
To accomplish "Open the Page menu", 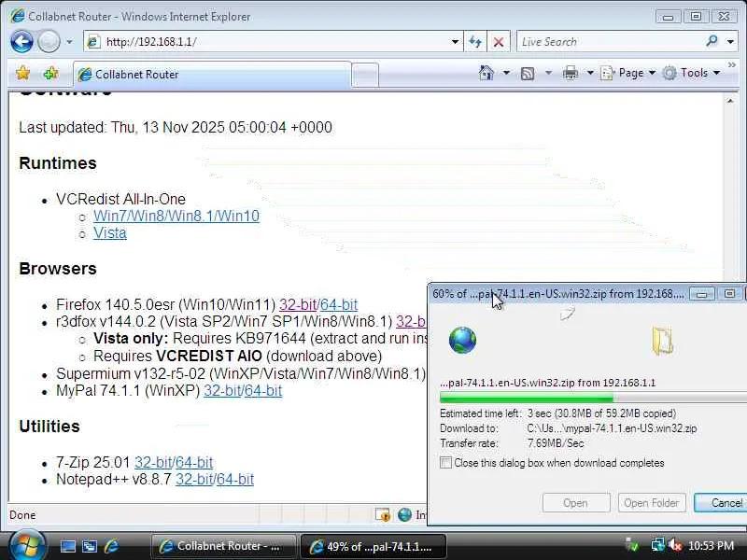I will tap(627, 73).
